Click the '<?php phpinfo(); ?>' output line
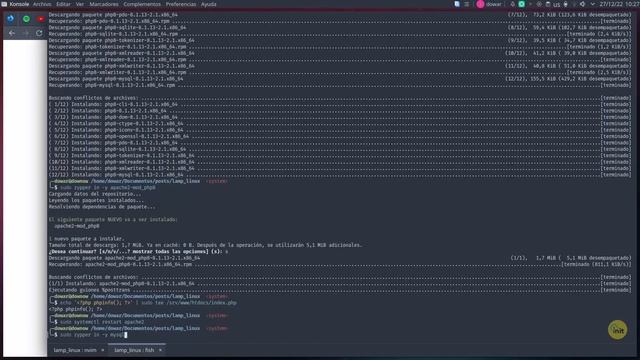The height and width of the screenshot is (360, 640). 76,309
